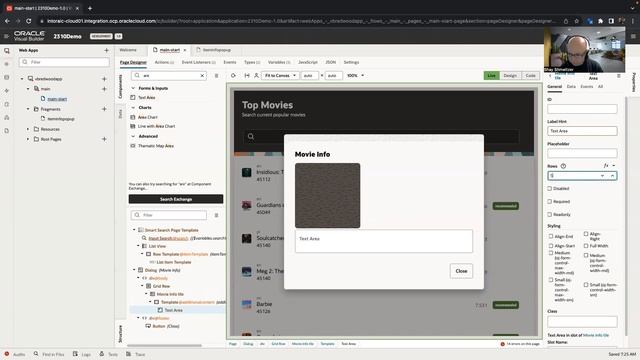Viewport: 640px width, 360px height.
Task: Reload the page designer canvas
Action: point(233,76)
